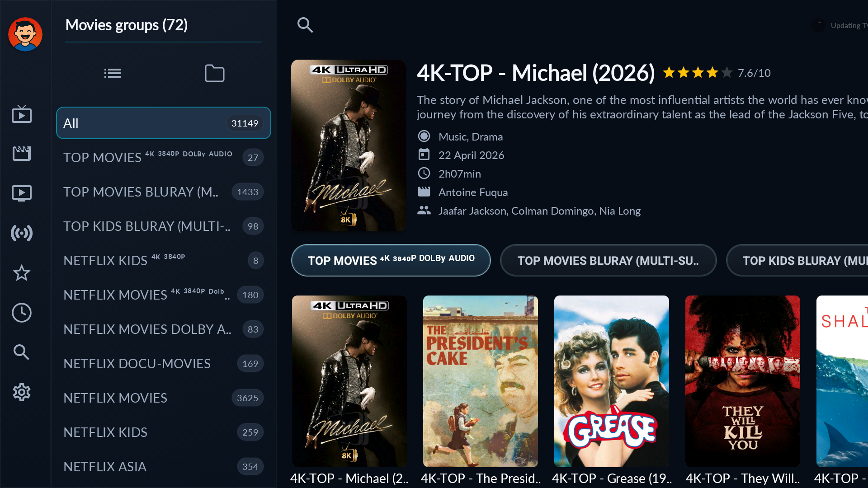Image resolution: width=868 pixels, height=488 pixels.
Task: Select NETFLIX KIDS group with 259 items
Action: click(x=164, y=432)
